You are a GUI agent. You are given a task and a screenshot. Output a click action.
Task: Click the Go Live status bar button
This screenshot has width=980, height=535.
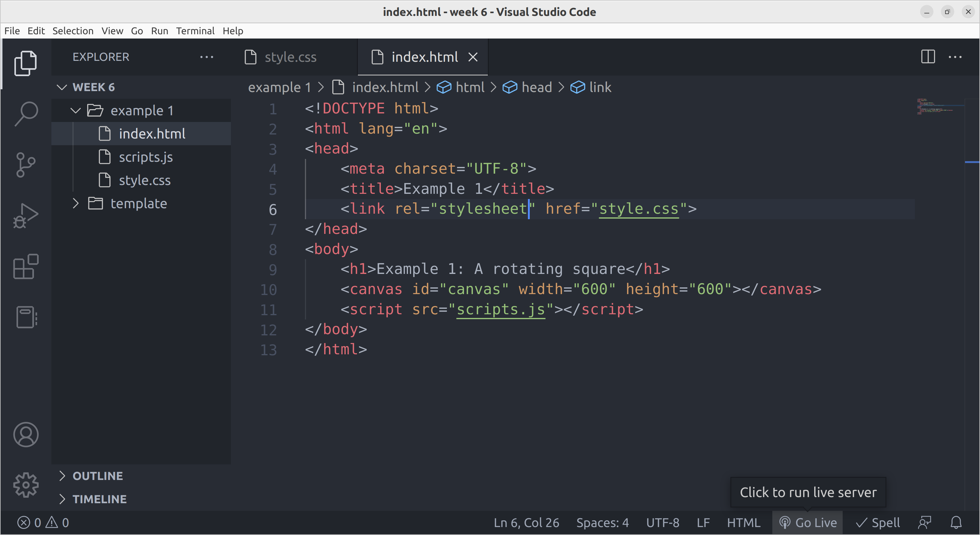coord(807,522)
